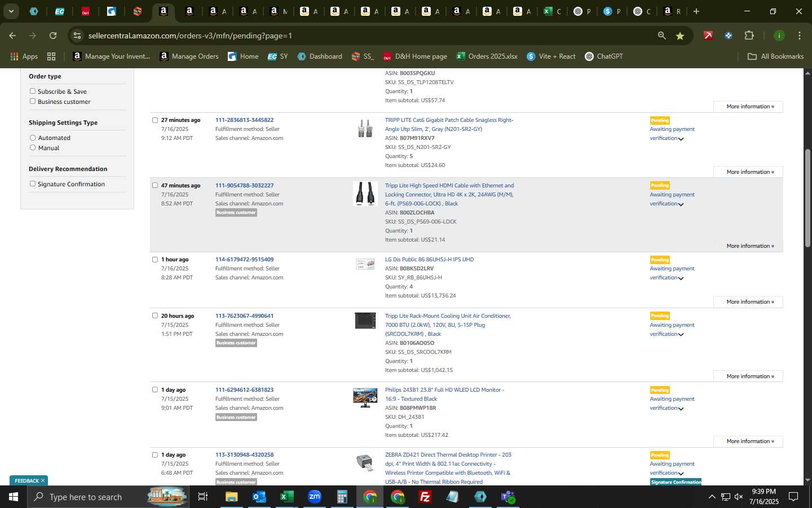Open the ZEBRA ZD421 Thermal Printer product link
Viewport: 812px width, 508px height.
[448, 468]
